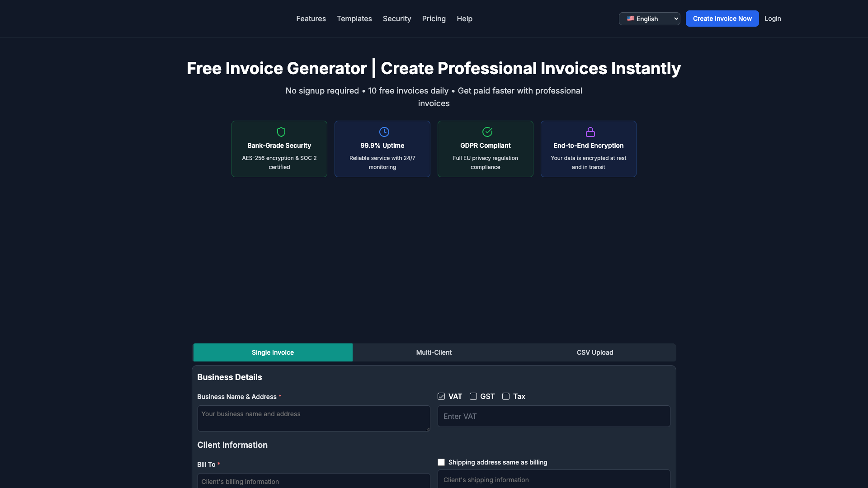Click the purple End-to-End Encryption padlock icon

point(590,132)
